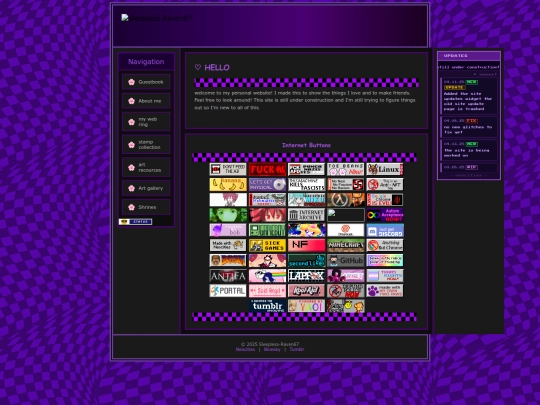Click the red FIX tag in Updates
This screenshot has height=405, width=540.
point(471,121)
